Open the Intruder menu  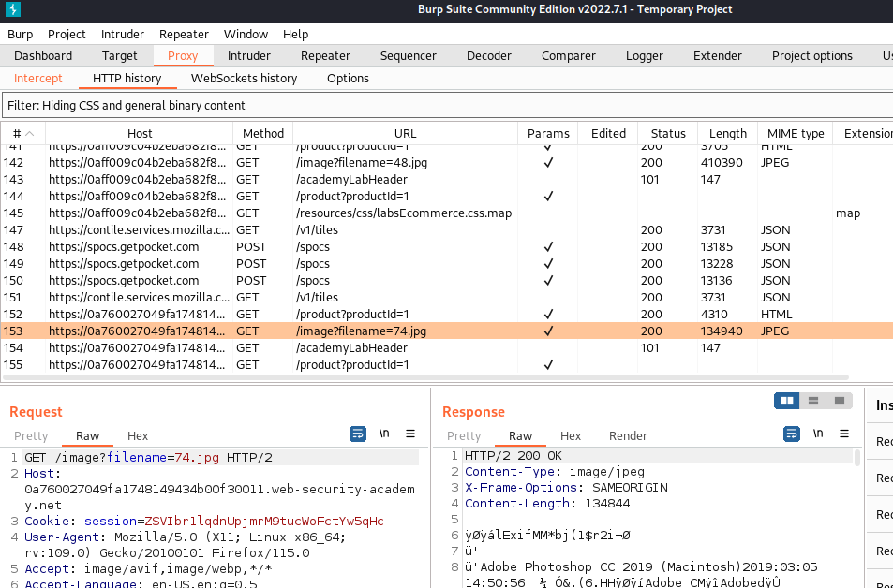click(123, 34)
